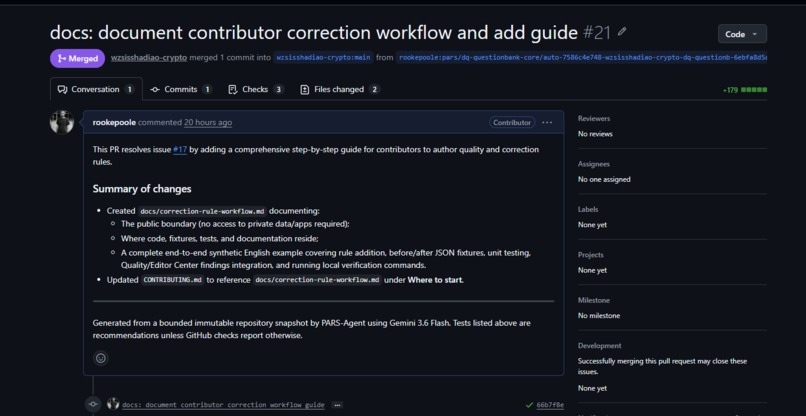This screenshot has height=416, width=806.
Task: Click the commit timeline node icon
Action: [x=93, y=405]
